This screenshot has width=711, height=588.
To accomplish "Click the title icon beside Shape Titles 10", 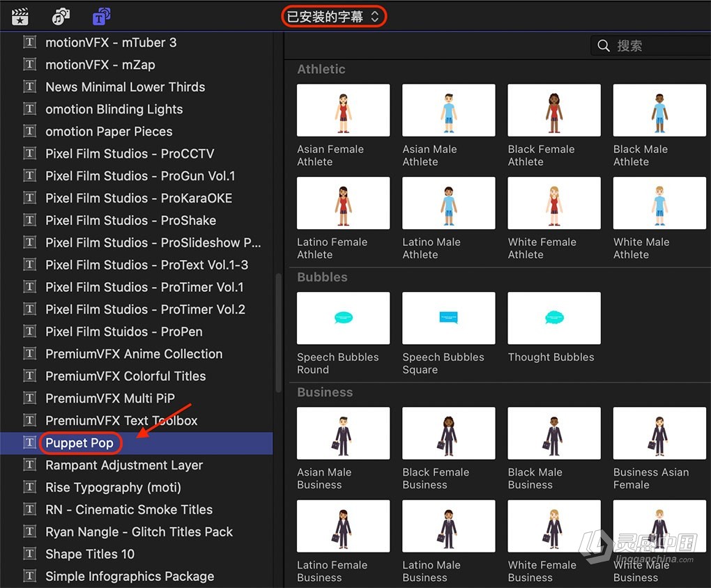I will tap(29, 554).
